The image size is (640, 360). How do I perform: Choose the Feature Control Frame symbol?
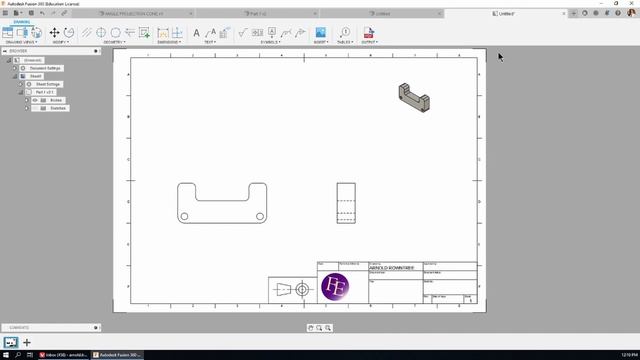coord(258,33)
